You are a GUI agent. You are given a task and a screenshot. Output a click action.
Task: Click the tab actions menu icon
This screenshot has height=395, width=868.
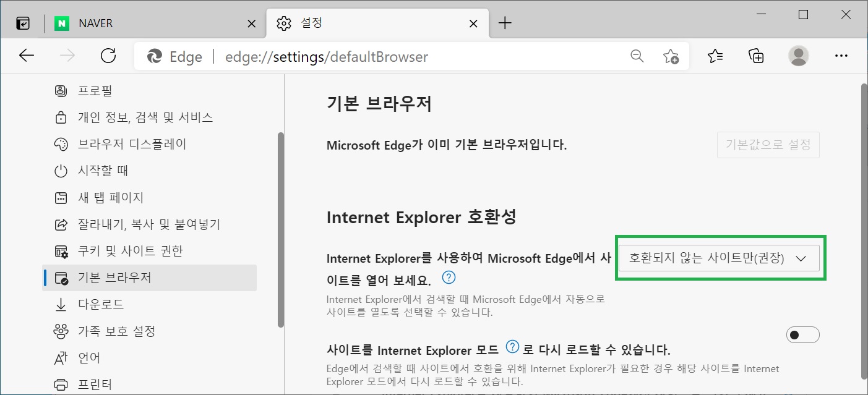tap(23, 23)
